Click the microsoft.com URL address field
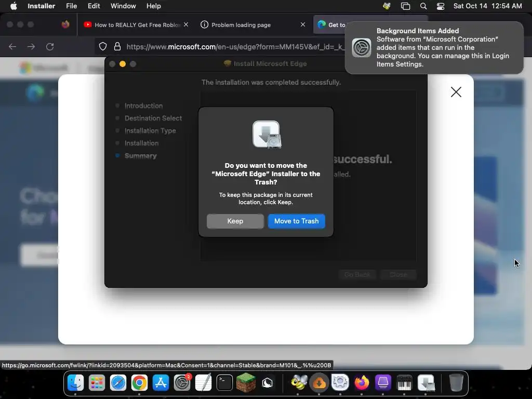The image size is (532, 399). coord(234,46)
